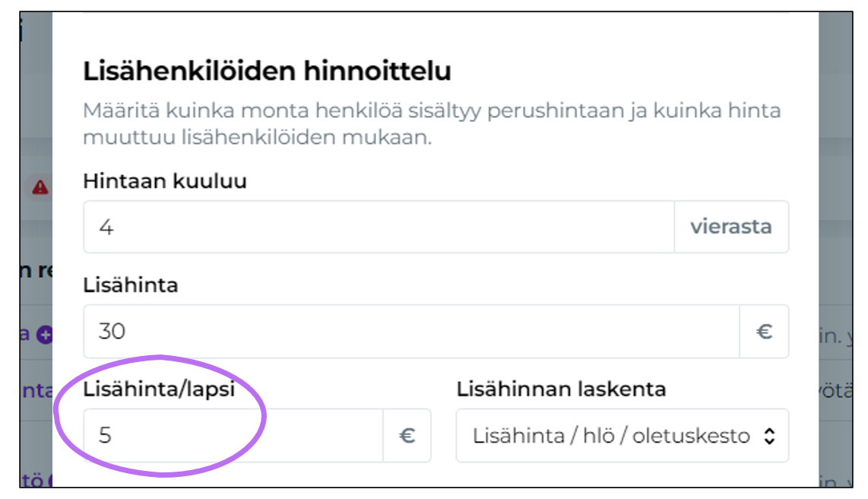The image size is (868, 499).
Task: Expand the 'Lisähinta / hlö / oletuskesto' selection
Action: [x=623, y=436]
